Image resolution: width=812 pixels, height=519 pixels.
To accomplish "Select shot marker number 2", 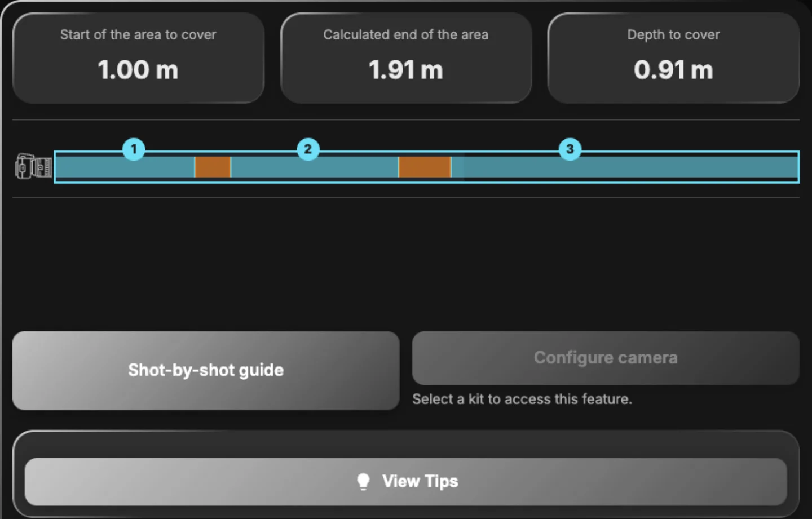I will coord(308,149).
